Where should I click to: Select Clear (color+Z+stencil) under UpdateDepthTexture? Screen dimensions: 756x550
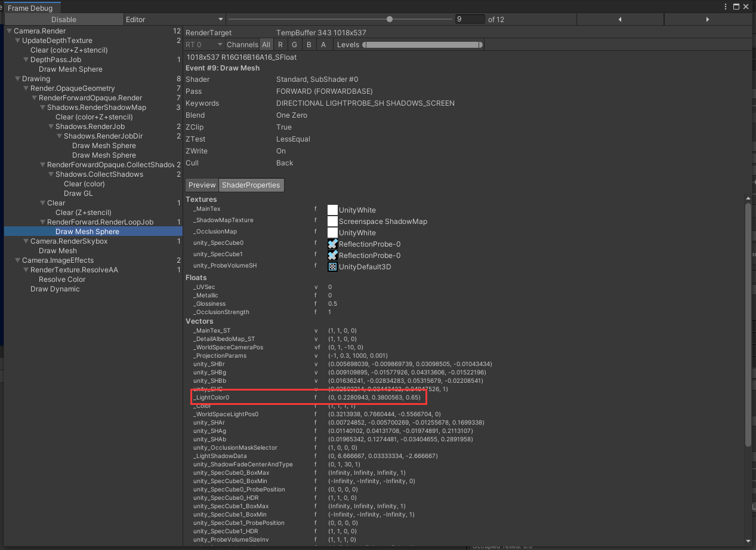[69, 50]
